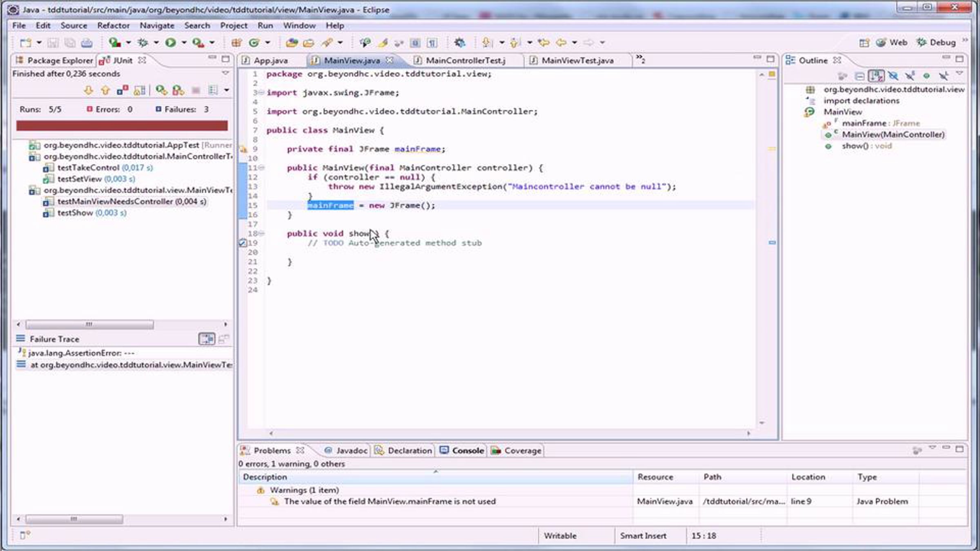Toggle Hide Static Members in Outline

pyautogui.click(x=910, y=76)
